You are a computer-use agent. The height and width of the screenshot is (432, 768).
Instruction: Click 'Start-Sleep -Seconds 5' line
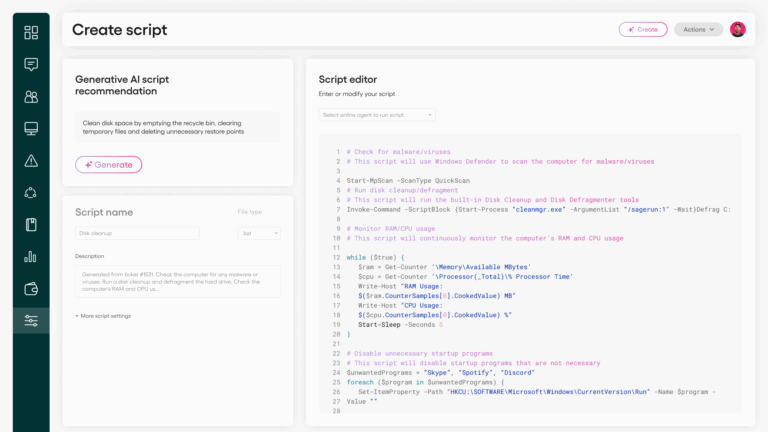point(400,325)
